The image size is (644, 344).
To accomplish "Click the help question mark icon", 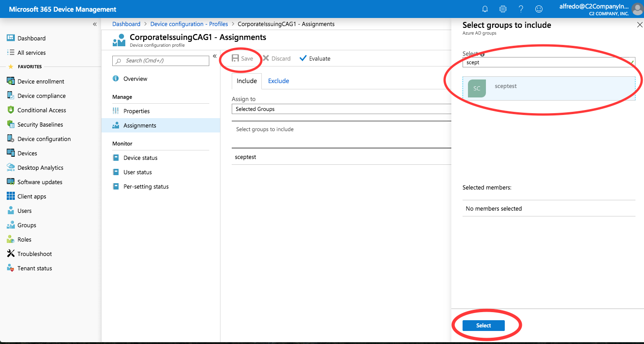I will (521, 9).
